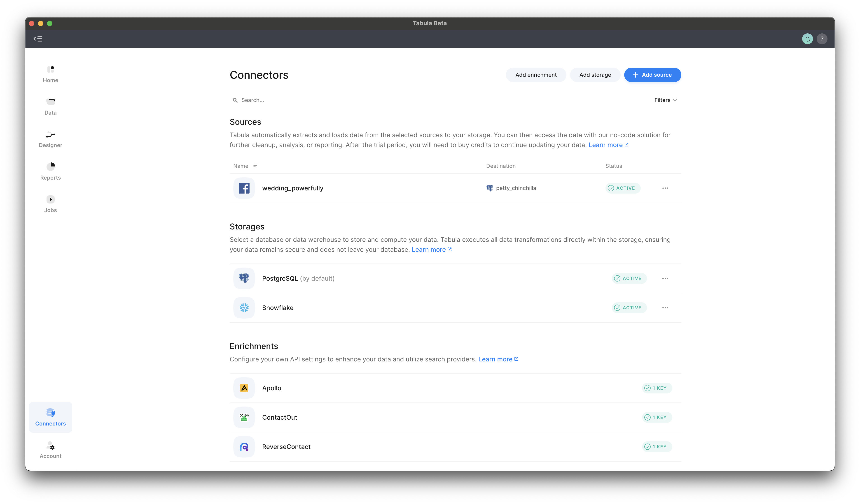The height and width of the screenshot is (504, 860).
Task: Click the Snowflake storage icon
Action: 244,307
